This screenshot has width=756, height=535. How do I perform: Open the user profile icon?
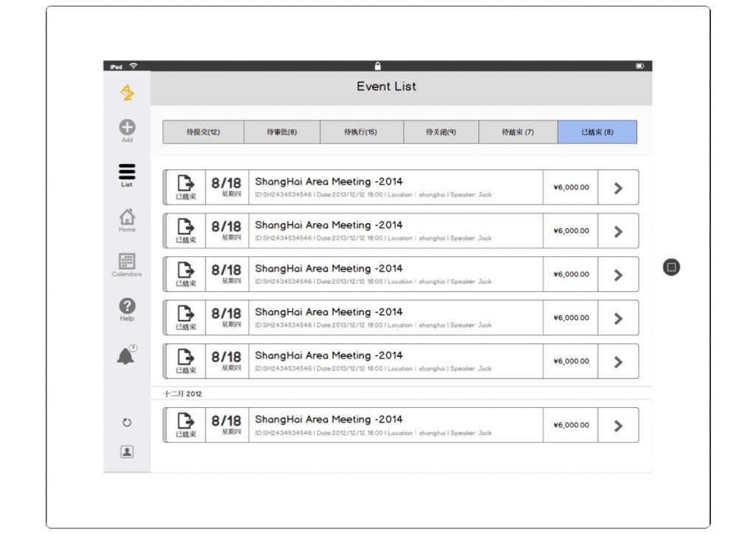click(127, 451)
